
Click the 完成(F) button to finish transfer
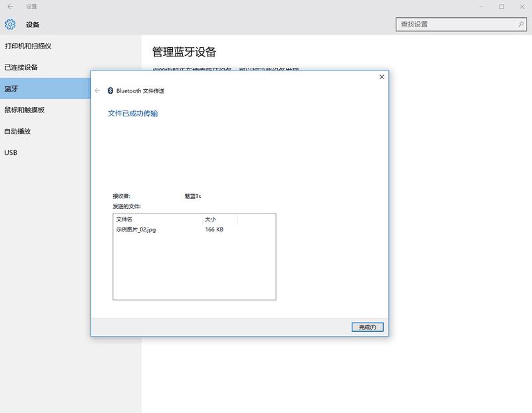click(367, 327)
